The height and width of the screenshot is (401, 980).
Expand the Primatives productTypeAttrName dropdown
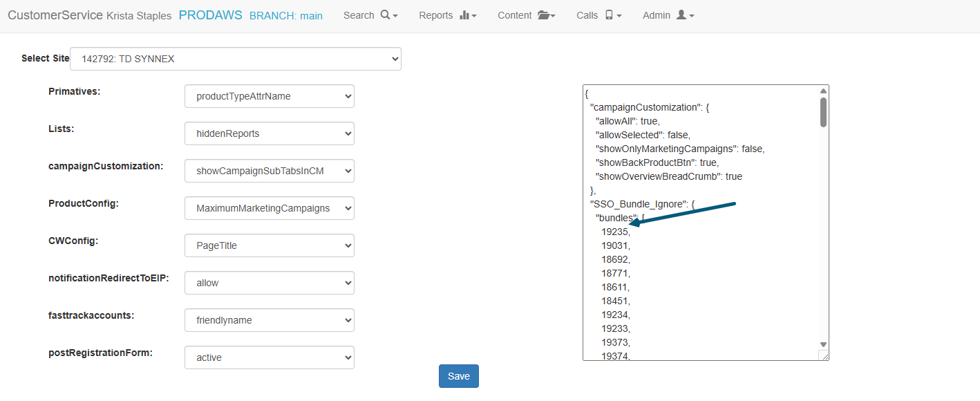pos(269,96)
